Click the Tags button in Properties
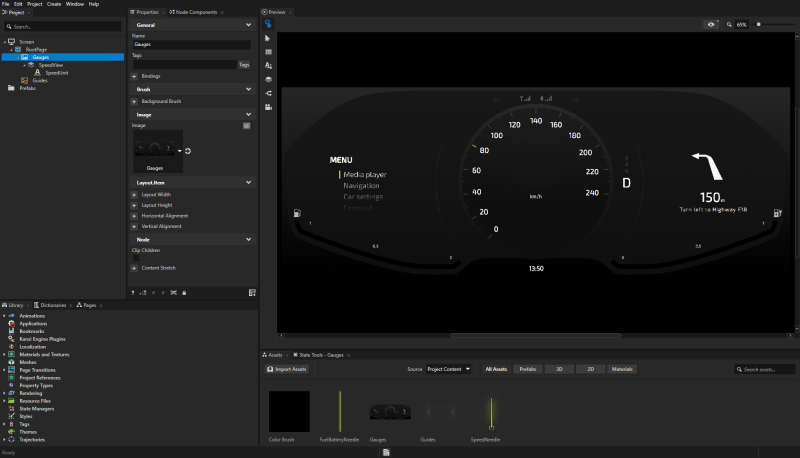Viewport: 800px width, 458px height. [244, 64]
